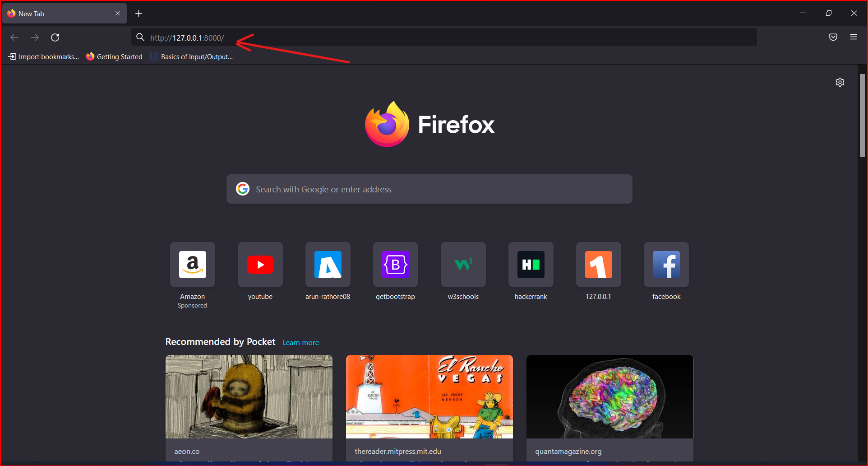
Task: Open the aeon.co article thumbnail
Action: [249, 396]
